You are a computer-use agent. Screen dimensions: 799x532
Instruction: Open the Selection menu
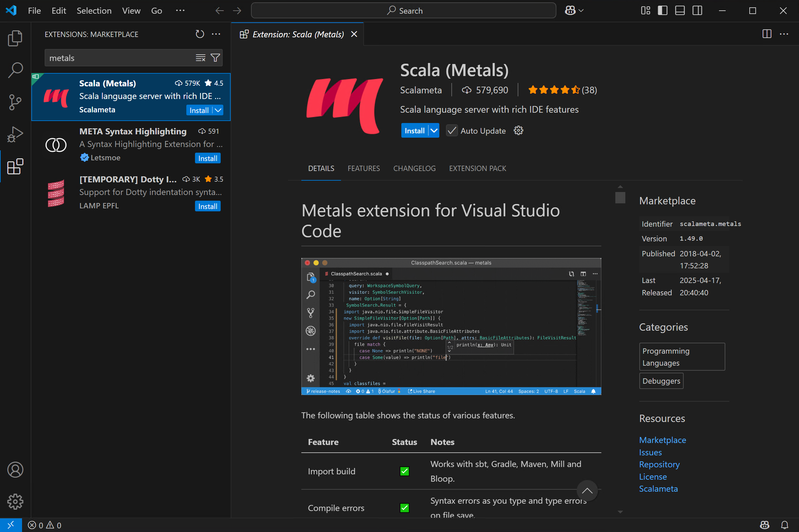(94, 11)
